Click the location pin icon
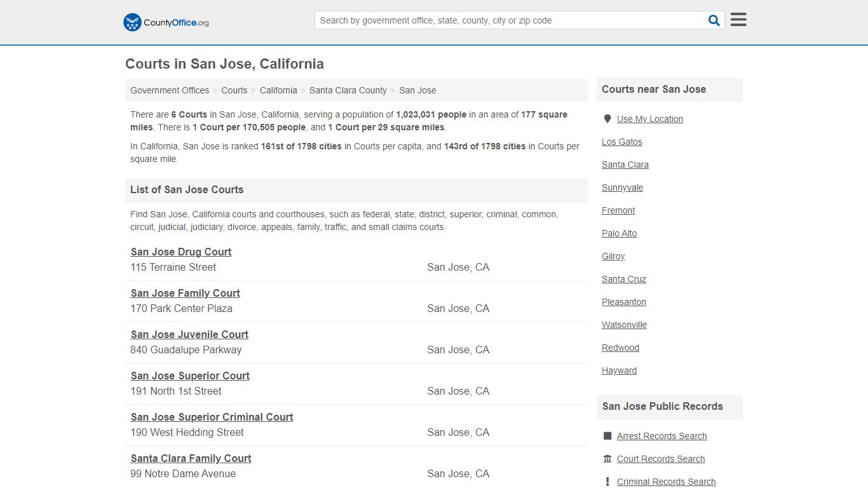Viewport: 868px width, 488px height. click(x=607, y=119)
